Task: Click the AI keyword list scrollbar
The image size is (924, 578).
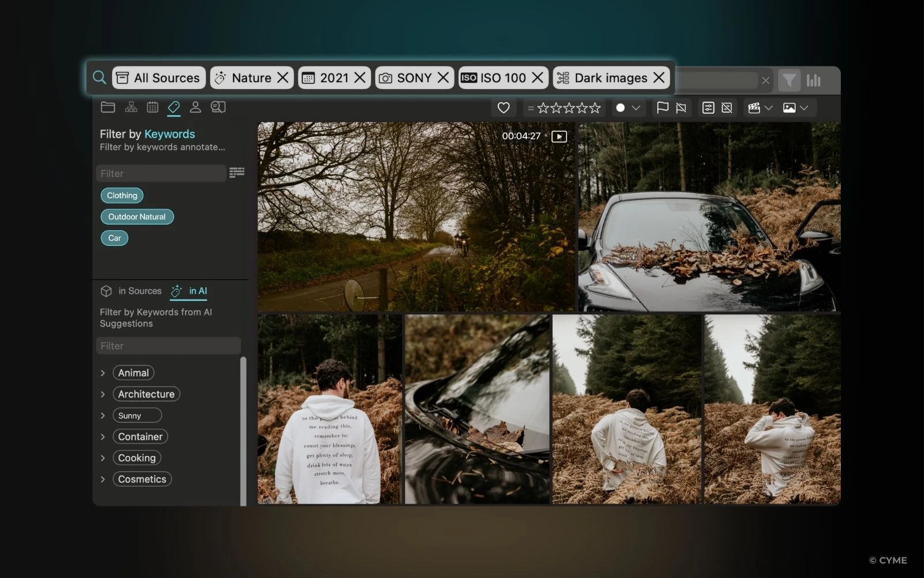Action: pyautogui.click(x=243, y=431)
